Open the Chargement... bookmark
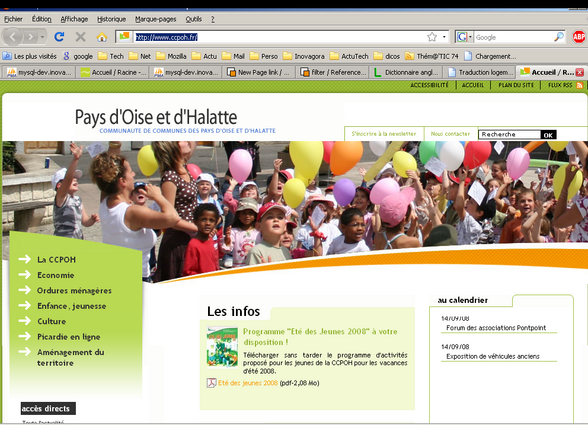This screenshot has height=425, width=588. click(x=490, y=56)
